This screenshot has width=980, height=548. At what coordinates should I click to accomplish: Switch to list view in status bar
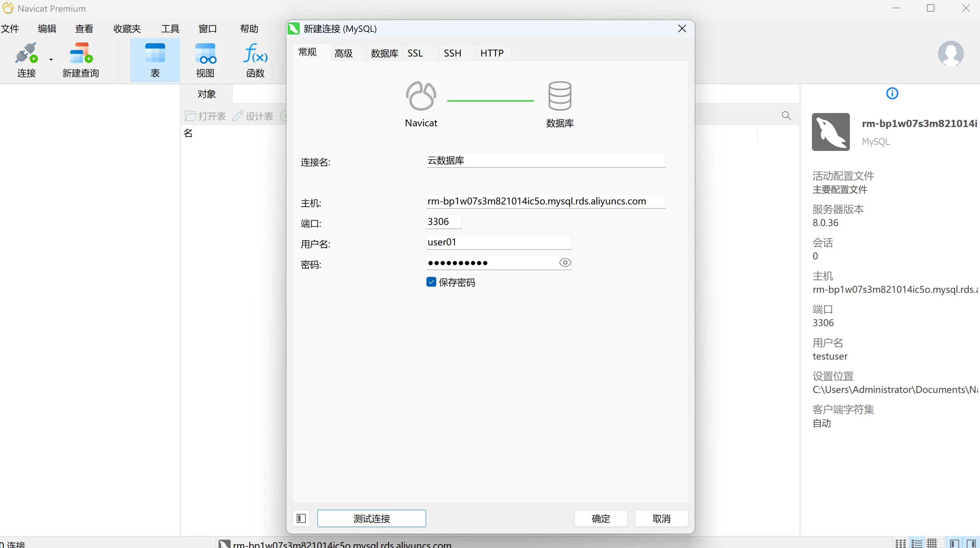[917, 543]
